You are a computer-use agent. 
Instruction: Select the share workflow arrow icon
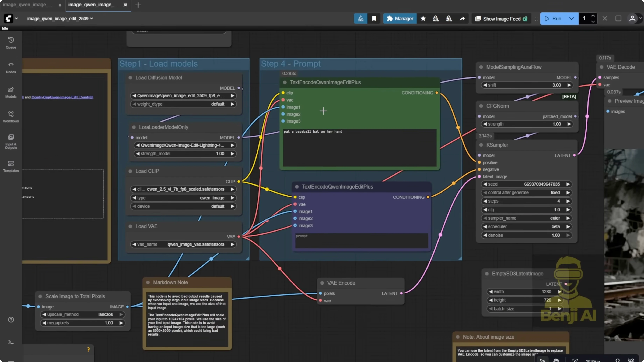(462, 19)
